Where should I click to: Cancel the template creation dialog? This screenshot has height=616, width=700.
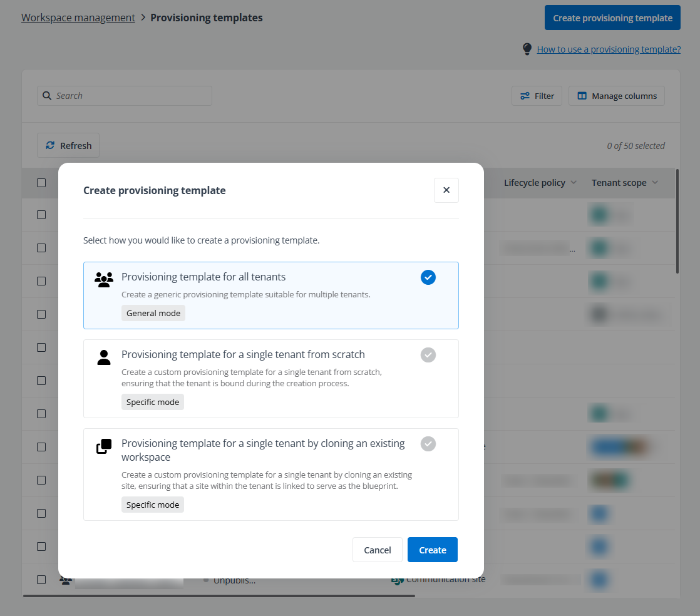coord(377,550)
